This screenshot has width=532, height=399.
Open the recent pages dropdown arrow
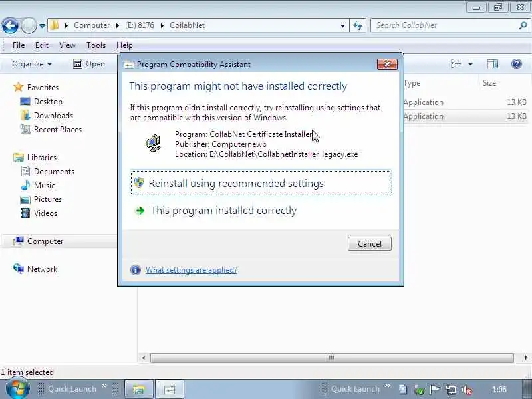tap(42, 26)
